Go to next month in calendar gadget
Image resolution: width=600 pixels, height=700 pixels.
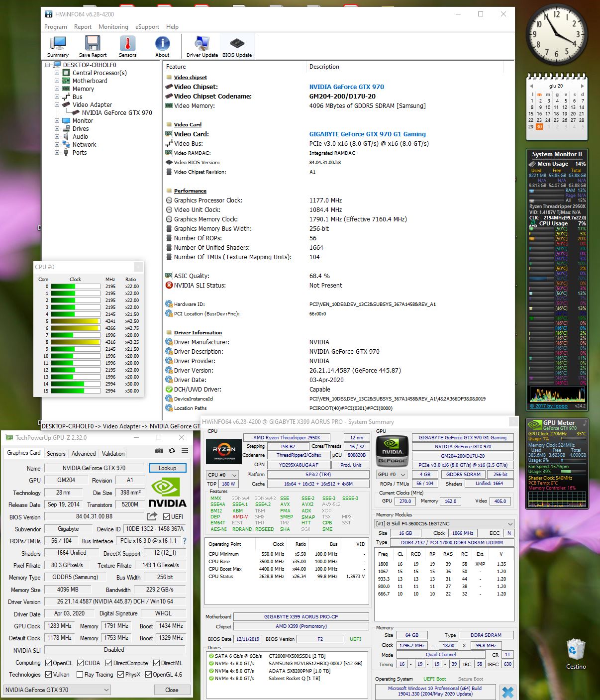[582, 86]
